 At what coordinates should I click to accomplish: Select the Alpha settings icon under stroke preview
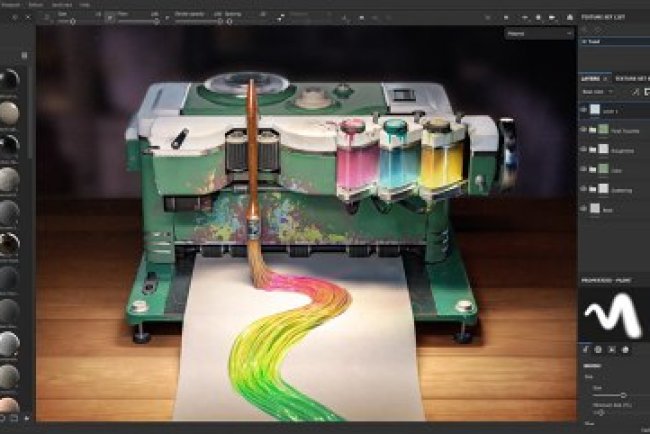point(598,350)
